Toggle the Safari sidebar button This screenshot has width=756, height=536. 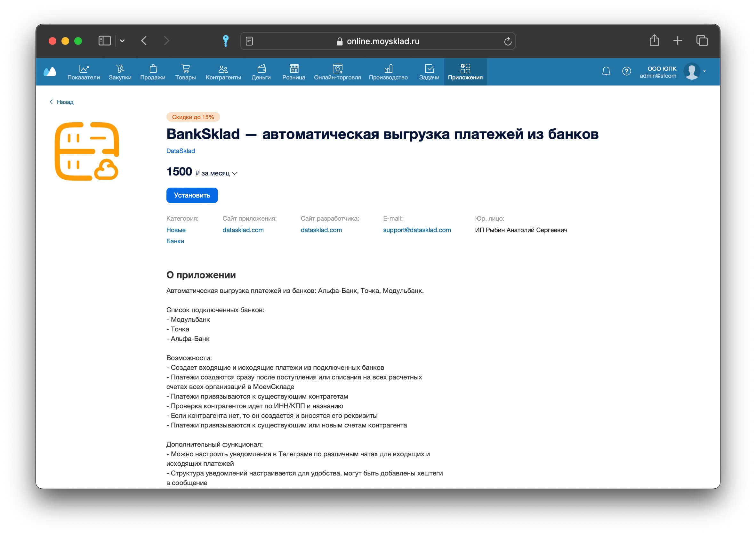click(x=105, y=41)
